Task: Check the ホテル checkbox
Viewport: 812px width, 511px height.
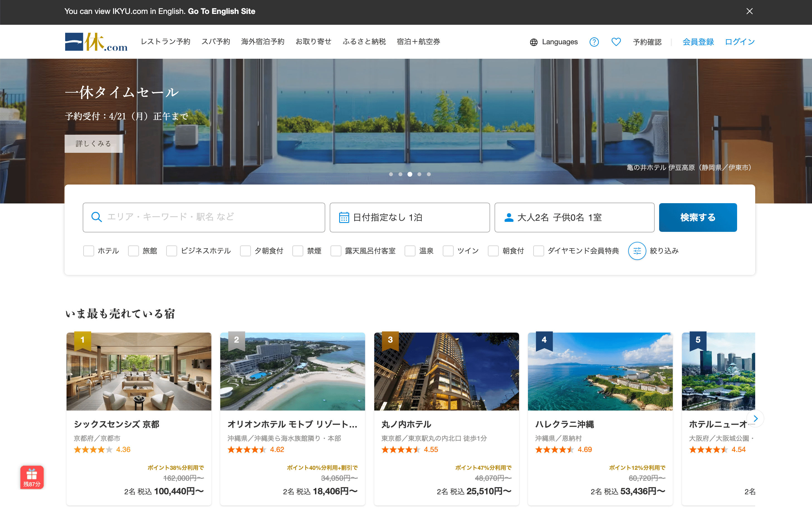Action: tap(88, 251)
